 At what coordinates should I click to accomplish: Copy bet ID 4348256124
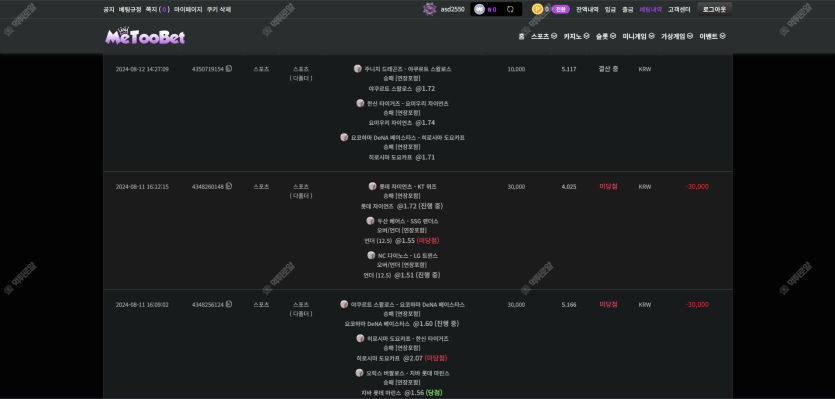(229, 304)
